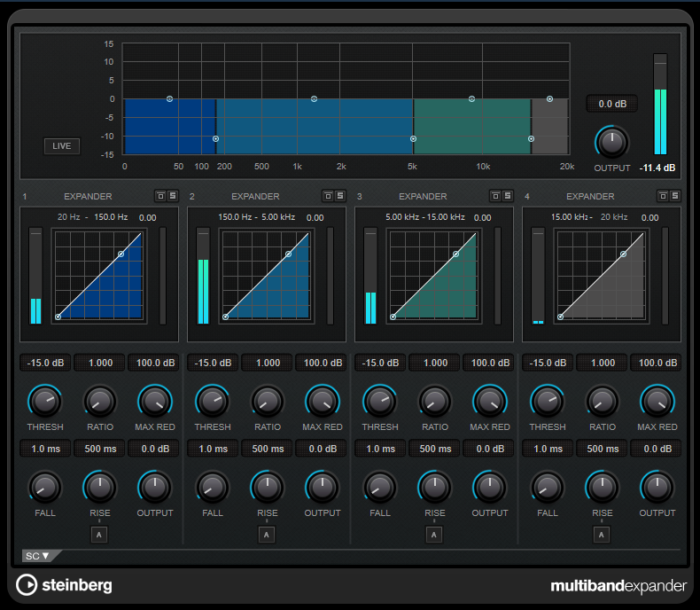Screen dimensions: 700x610
Task: Click the Steinberg logo
Action: point(64,585)
